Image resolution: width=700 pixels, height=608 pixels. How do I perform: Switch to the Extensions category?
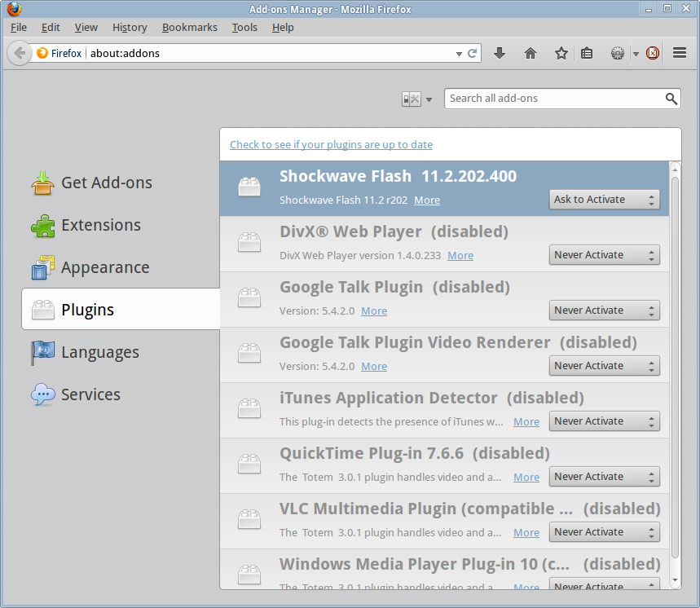(x=121, y=226)
